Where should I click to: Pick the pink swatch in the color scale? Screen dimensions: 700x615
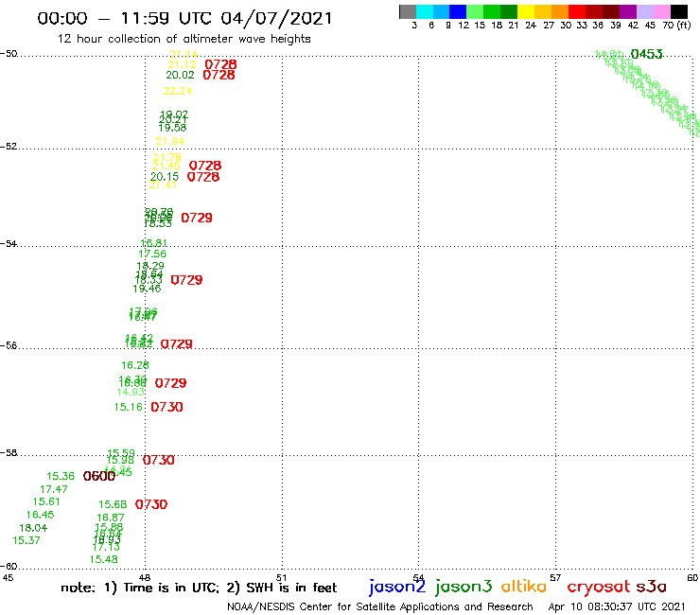tap(661, 11)
